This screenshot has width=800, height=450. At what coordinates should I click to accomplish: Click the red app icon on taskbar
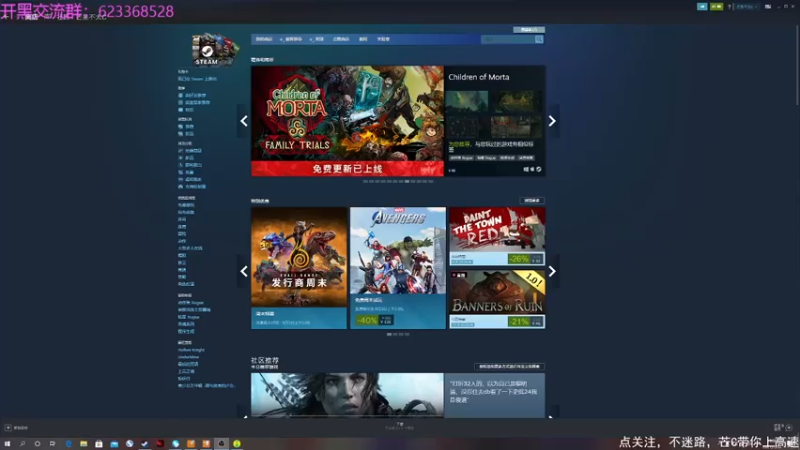[x=160, y=444]
